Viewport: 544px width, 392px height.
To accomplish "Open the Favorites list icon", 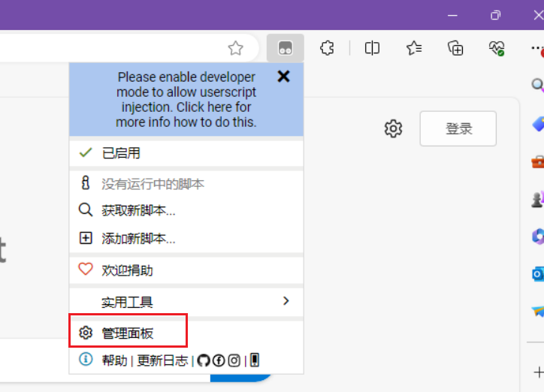I will [x=414, y=48].
